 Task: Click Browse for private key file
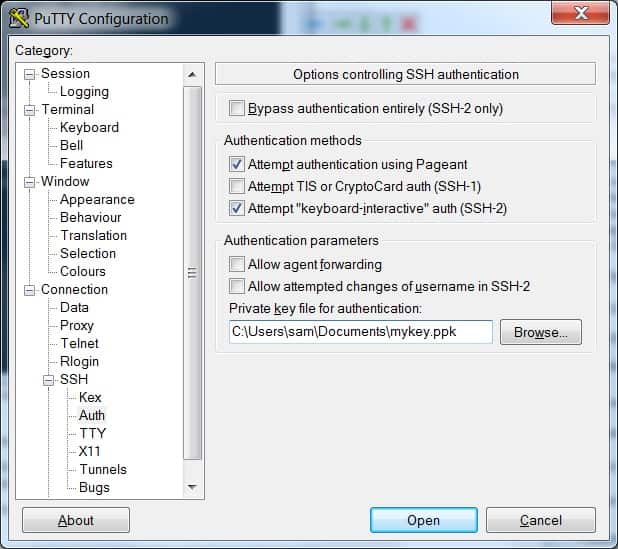[x=540, y=332]
